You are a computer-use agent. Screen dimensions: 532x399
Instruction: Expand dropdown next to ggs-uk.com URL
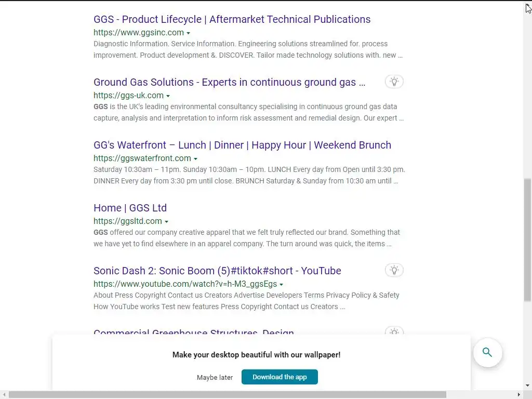[168, 96]
